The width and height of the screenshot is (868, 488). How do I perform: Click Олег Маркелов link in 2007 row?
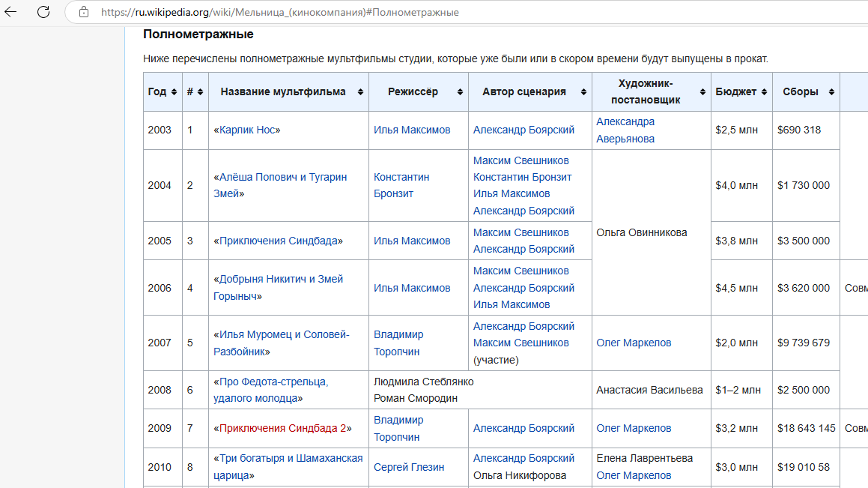[x=634, y=343]
